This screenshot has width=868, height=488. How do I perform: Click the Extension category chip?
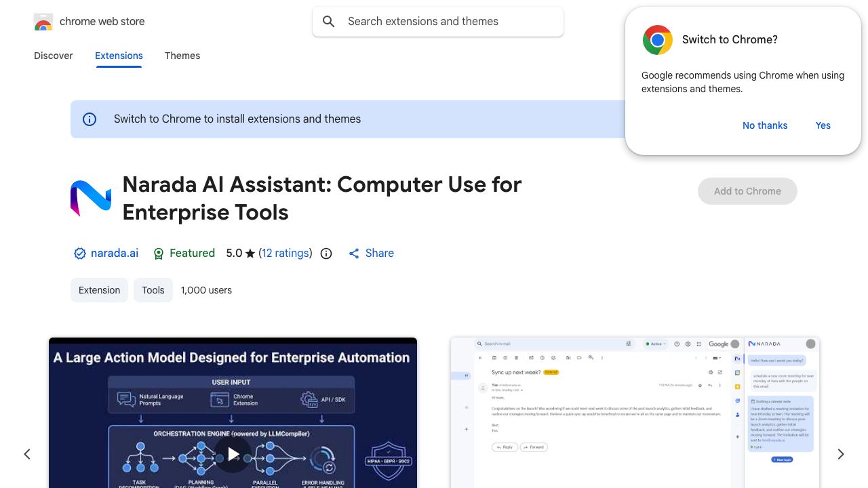[x=99, y=290]
